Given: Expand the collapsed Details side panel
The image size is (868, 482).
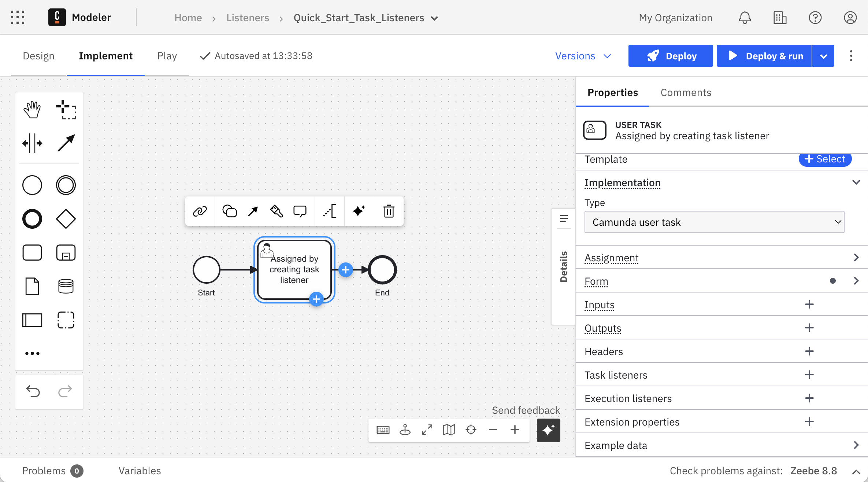Looking at the screenshot, I should [x=563, y=219].
